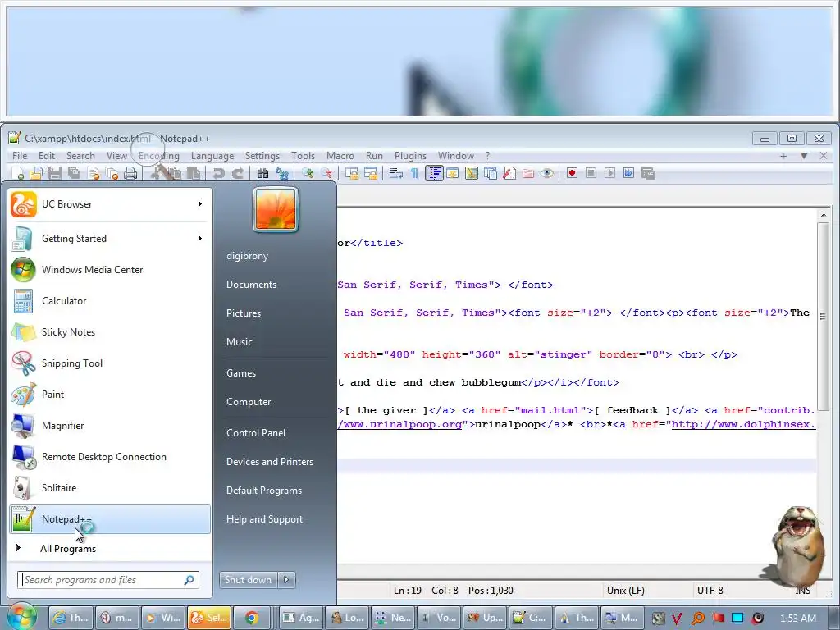The height and width of the screenshot is (630, 840).
Task: Open the Search menu
Action: [x=80, y=155]
